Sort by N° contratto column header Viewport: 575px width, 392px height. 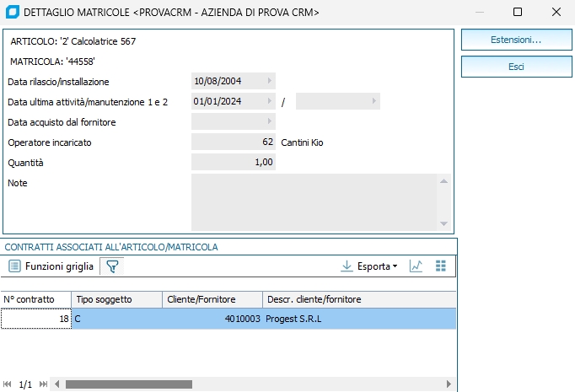(35, 299)
